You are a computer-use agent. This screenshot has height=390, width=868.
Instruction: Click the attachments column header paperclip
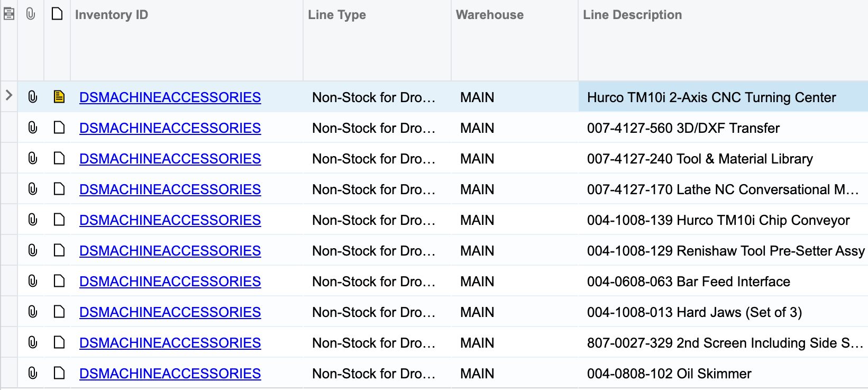pos(31,14)
